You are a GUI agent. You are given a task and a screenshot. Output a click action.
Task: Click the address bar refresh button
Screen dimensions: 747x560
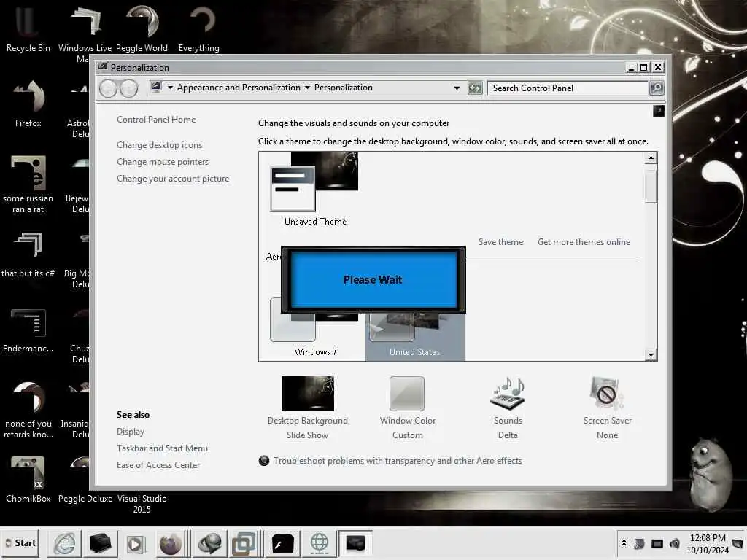(x=475, y=88)
